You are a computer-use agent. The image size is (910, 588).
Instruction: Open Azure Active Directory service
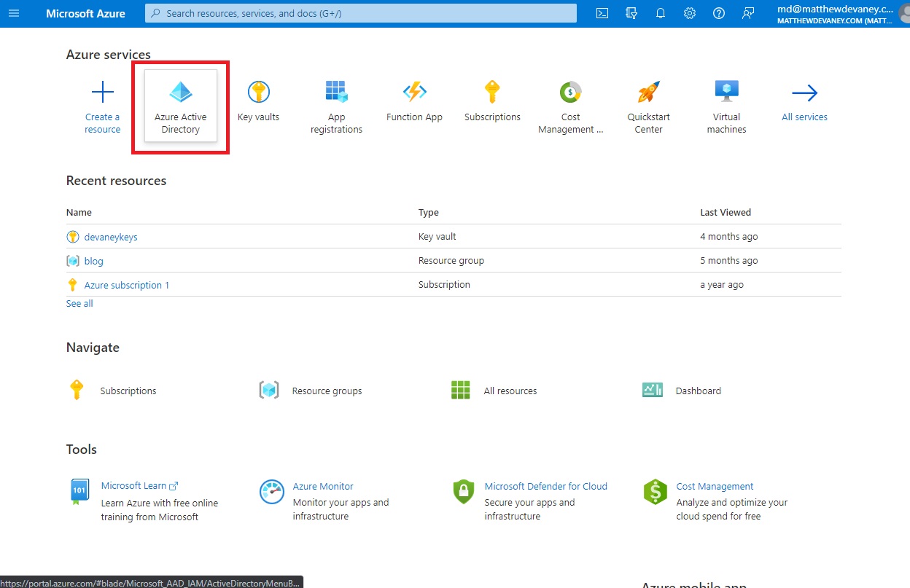[x=180, y=106]
